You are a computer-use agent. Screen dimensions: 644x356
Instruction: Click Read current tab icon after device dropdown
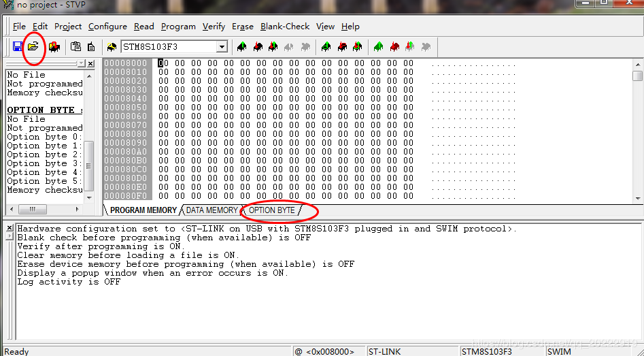point(242,47)
